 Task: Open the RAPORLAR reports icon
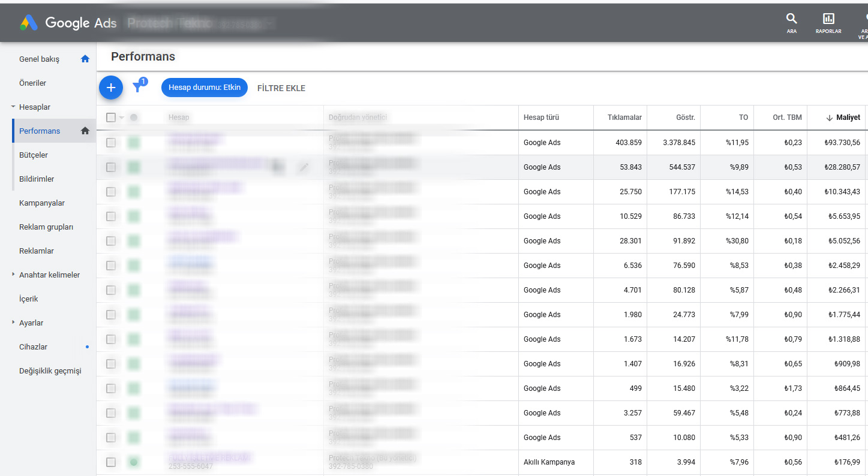pos(828,23)
